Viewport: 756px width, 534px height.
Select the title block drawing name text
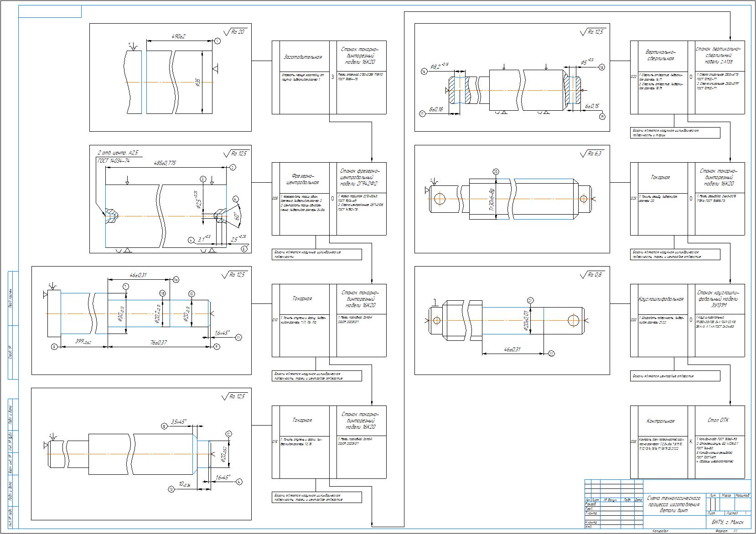673,504
